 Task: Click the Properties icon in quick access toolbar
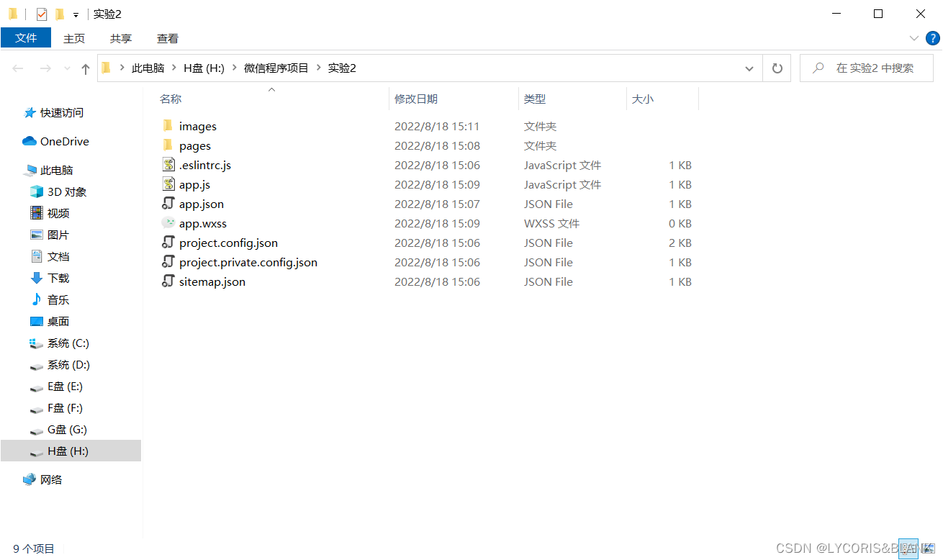pyautogui.click(x=42, y=14)
